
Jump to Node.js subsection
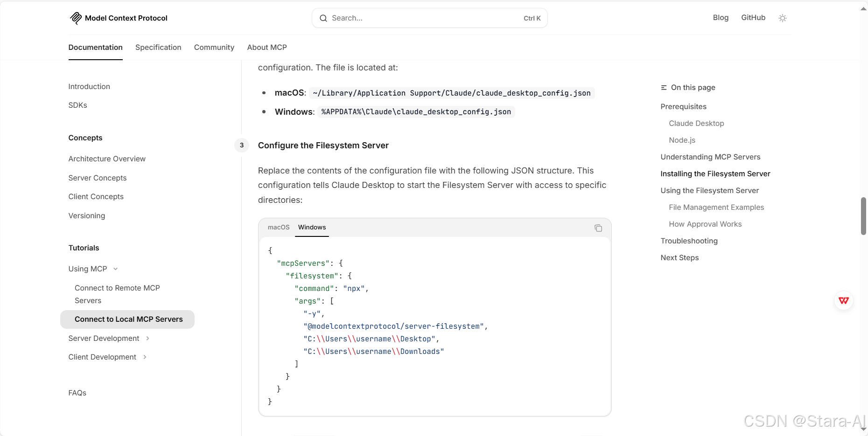[x=682, y=140]
